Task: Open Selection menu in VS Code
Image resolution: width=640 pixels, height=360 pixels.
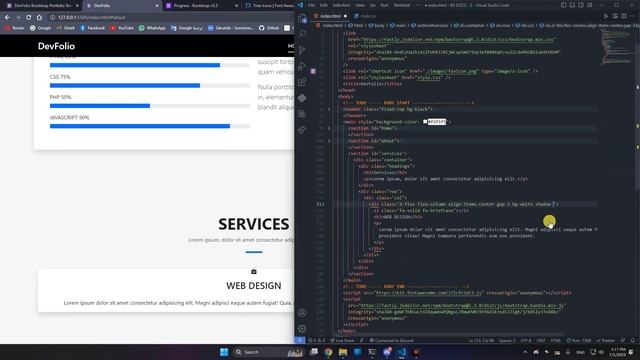Action: (x=341, y=5)
